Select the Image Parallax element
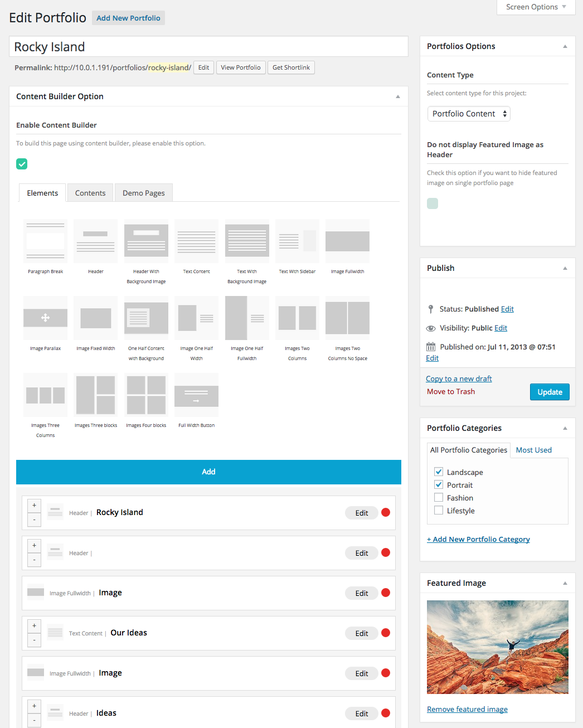 [45, 318]
